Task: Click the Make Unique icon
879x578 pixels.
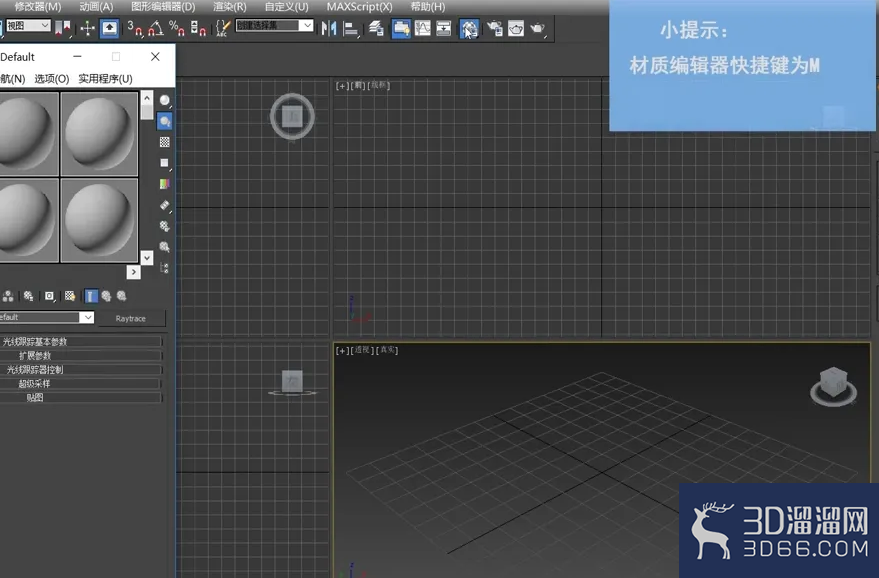Action: coord(8,296)
